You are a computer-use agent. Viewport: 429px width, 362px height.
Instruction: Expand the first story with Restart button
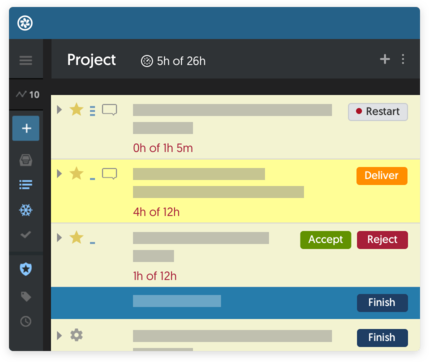click(x=59, y=109)
